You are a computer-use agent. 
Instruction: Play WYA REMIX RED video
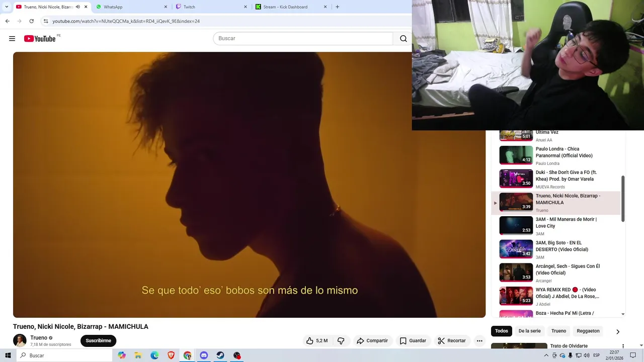[556, 296]
